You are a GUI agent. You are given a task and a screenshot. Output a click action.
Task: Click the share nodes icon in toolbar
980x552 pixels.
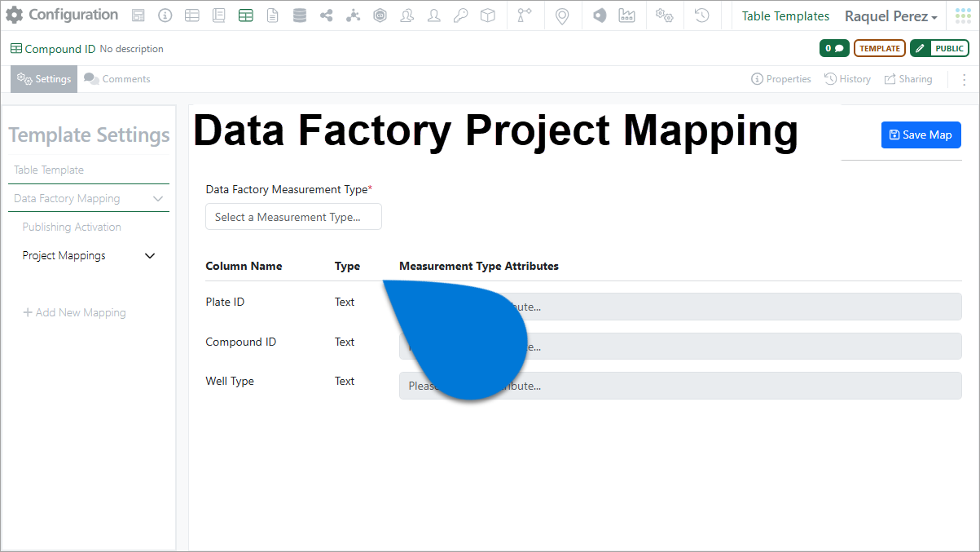click(326, 15)
